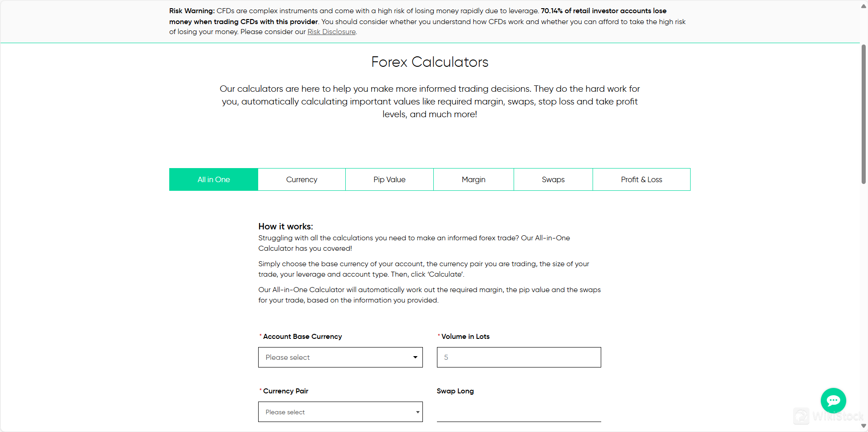Click the scrollbar up arrow

click(x=863, y=6)
